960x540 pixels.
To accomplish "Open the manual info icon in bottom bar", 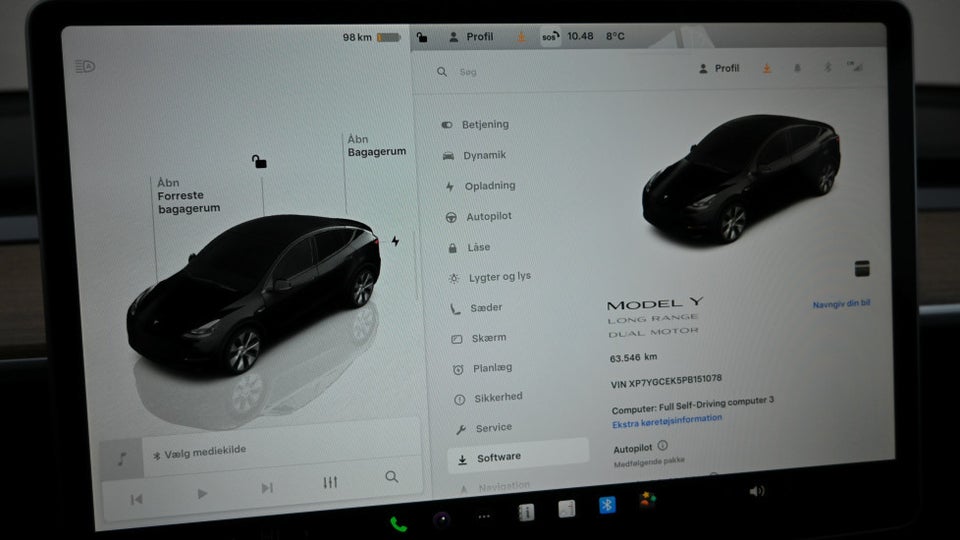I will coord(526,512).
